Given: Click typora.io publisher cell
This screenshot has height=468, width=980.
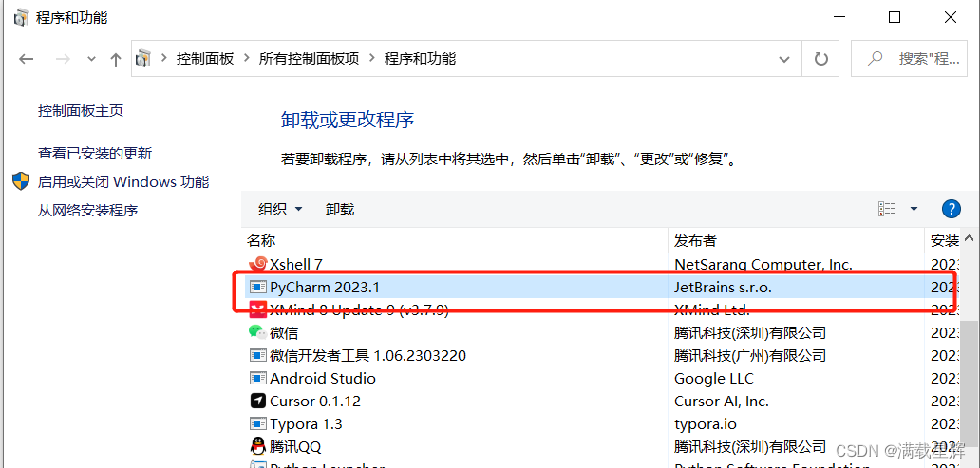Looking at the screenshot, I should (x=705, y=423).
